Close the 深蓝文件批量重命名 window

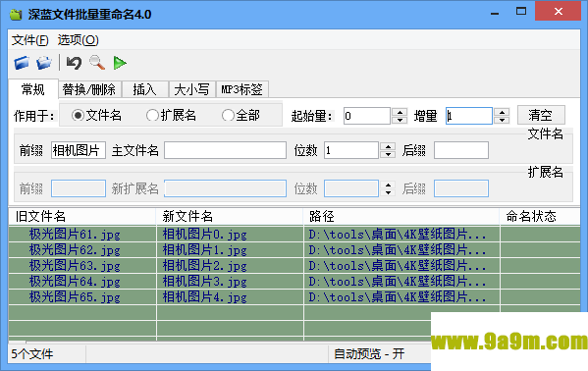coord(558,11)
